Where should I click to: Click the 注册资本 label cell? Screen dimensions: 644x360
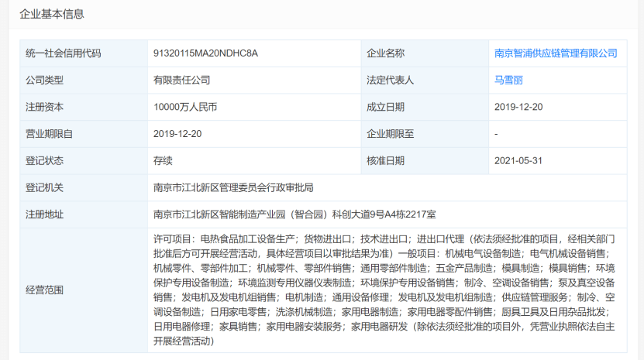pyautogui.click(x=84, y=107)
